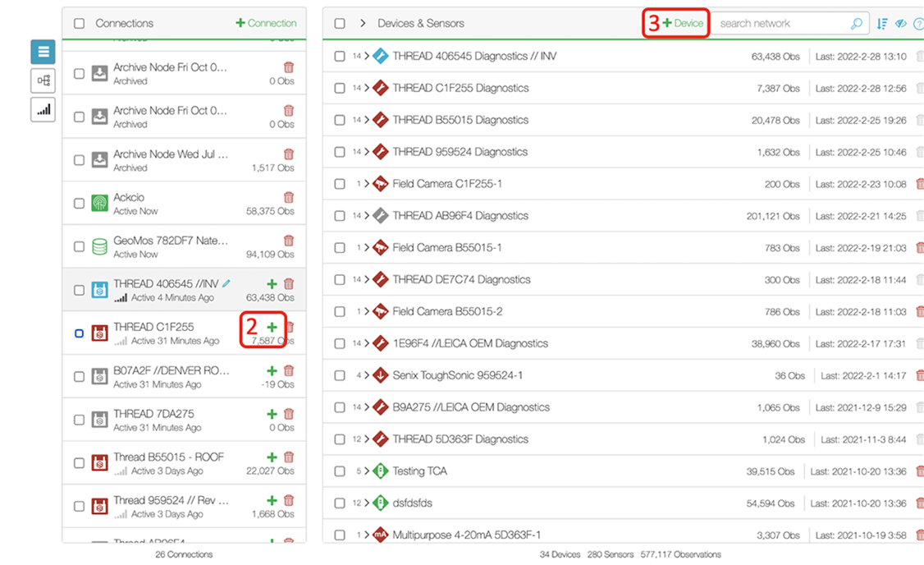Click into the search network field
This screenshot has width=924, height=565.
(x=789, y=24)
